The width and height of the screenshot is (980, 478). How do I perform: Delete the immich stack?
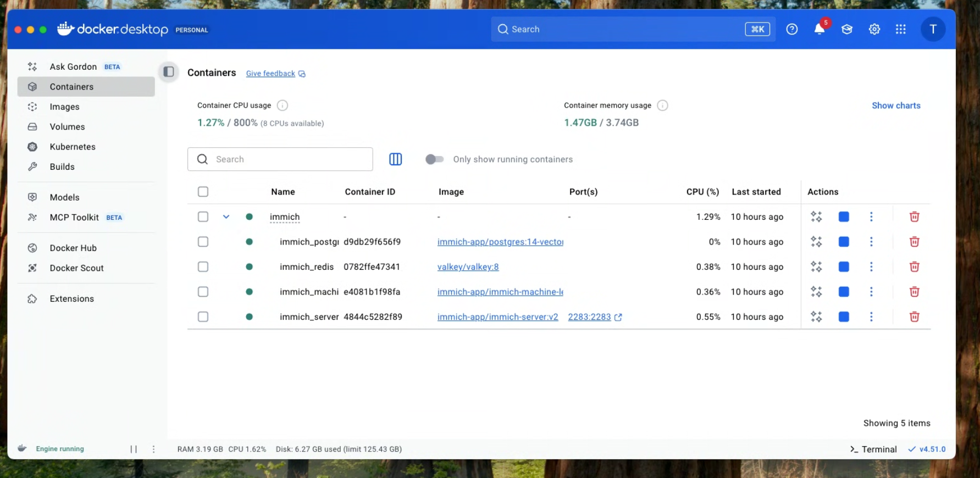pos(915,216)
